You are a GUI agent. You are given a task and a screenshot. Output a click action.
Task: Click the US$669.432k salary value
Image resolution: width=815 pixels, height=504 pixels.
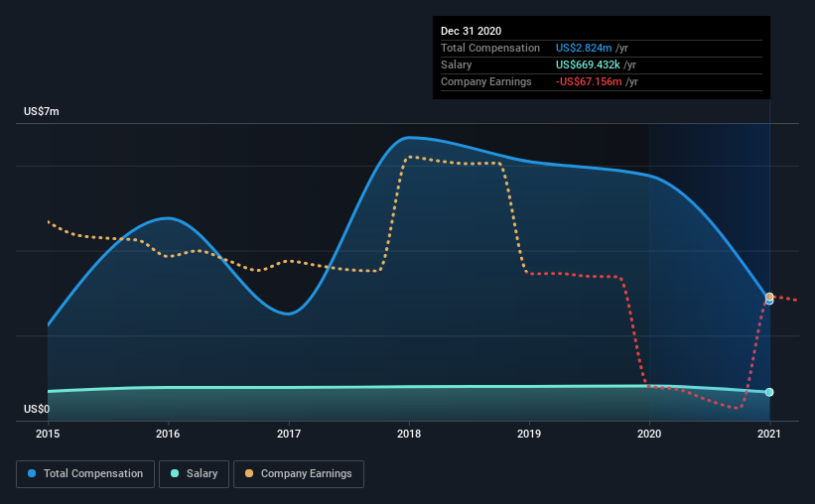tap(588, 64)
